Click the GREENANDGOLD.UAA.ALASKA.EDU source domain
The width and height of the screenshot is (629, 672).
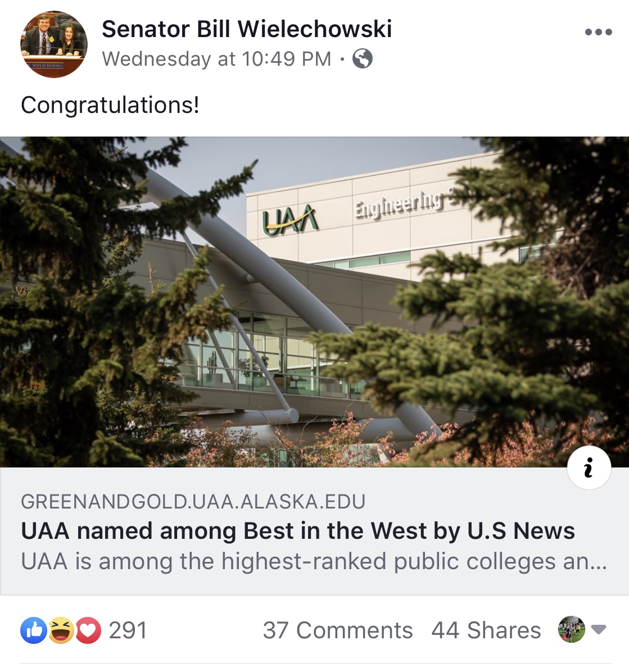pos(193,501)
